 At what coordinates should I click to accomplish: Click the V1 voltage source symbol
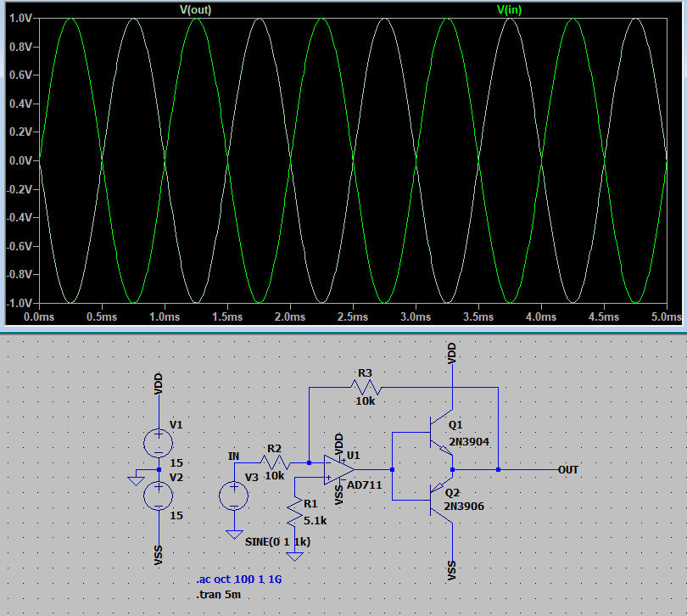pyautogui.click(x=159, y=442)
